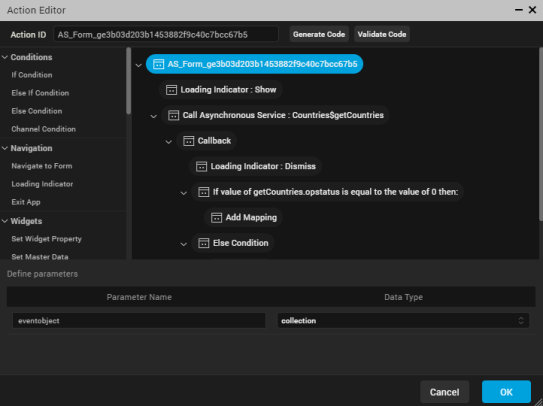
Task: Select Set Widget Property action
Action: point(46,239)
